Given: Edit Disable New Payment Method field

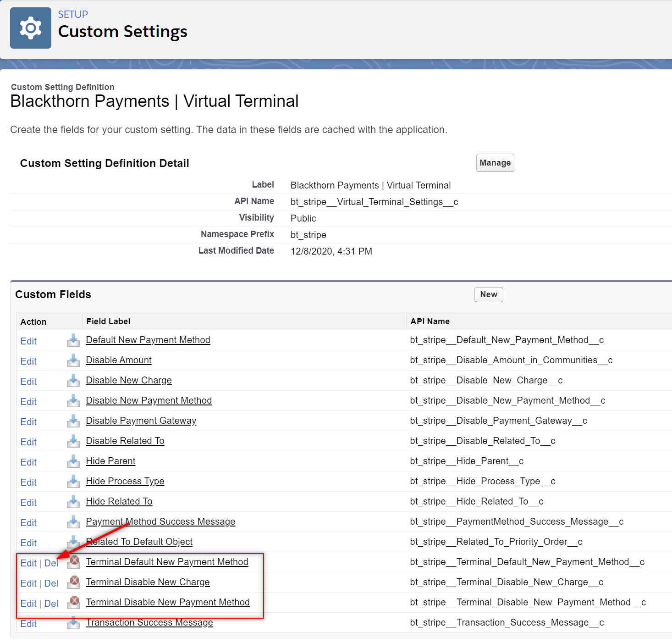Looking at the screenshot, I should click(x=28, y=402).
